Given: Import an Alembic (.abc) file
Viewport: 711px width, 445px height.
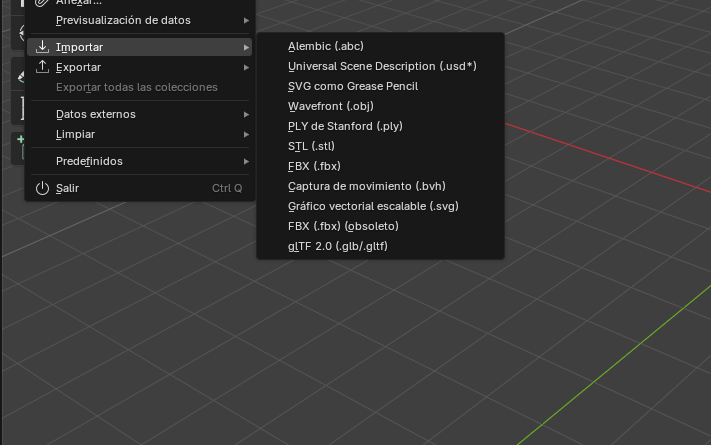Looking at the screenshot, I should pos(380,46).
